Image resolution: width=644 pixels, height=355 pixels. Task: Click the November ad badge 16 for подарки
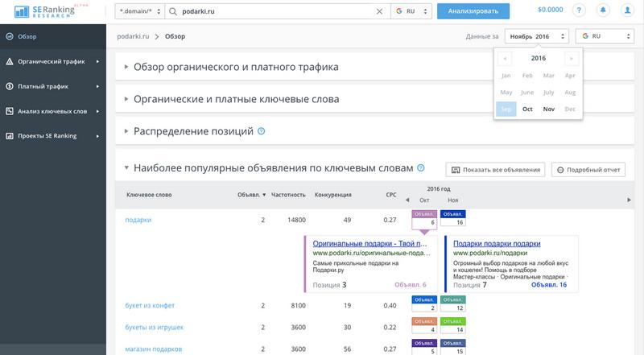click(453, 218)
